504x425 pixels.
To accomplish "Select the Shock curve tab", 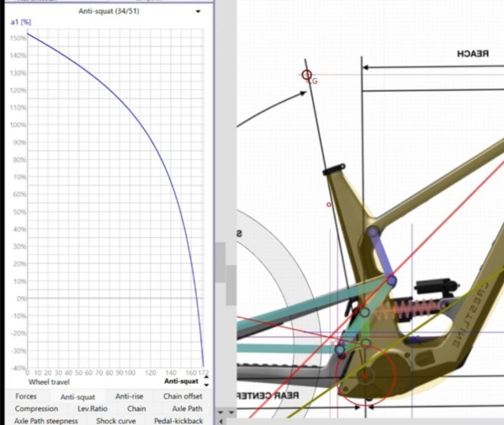I will click(116, 421).
